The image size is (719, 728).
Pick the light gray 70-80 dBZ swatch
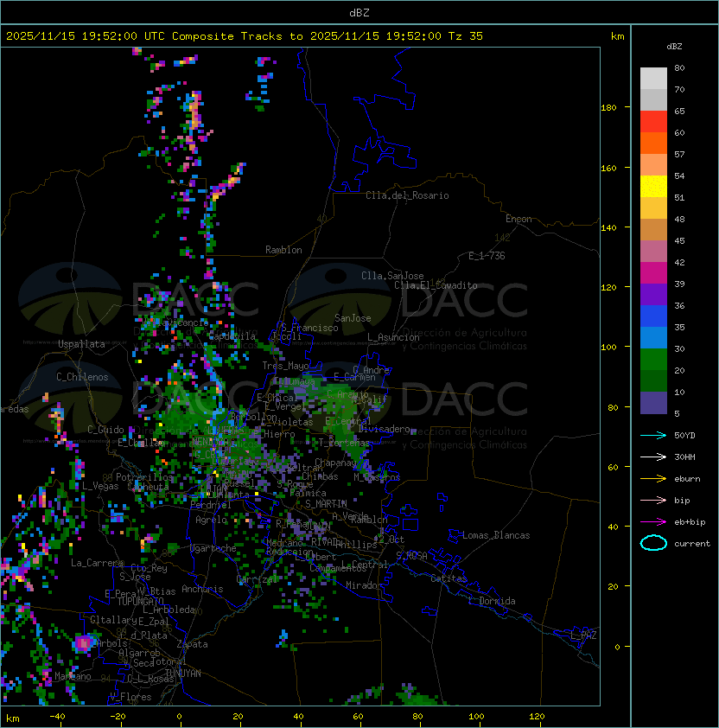653,79
